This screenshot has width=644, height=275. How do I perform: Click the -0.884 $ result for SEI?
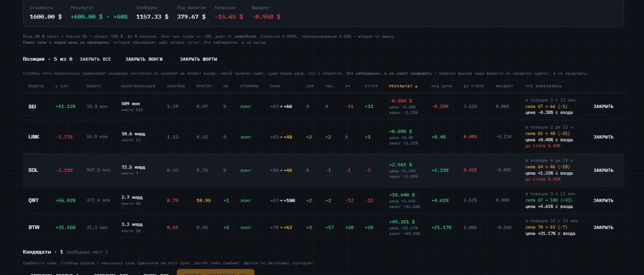[x=400, y=101]
